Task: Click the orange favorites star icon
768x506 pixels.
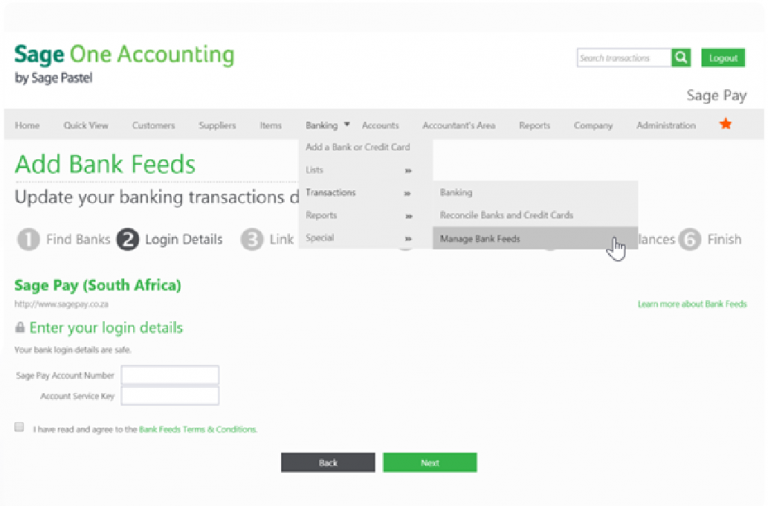Action: tap(725, 124)
